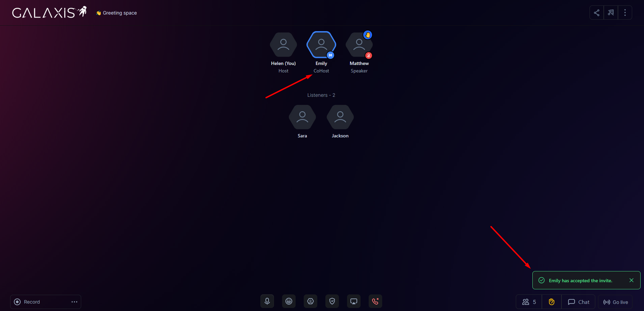Toggle the microphone in the bottom toolbar
The image size is (644, 311).
coord(267,301)
